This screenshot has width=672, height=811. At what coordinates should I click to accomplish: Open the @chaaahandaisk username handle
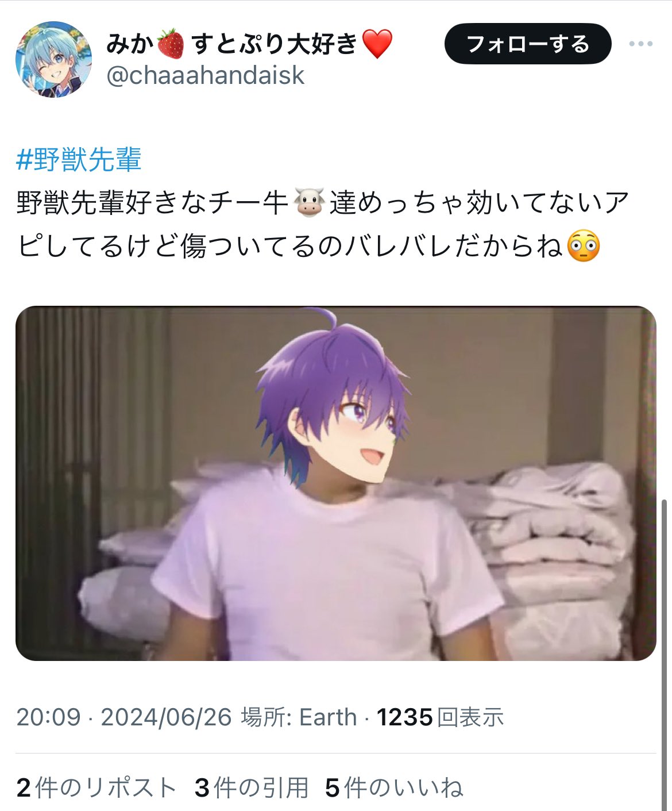206,75
